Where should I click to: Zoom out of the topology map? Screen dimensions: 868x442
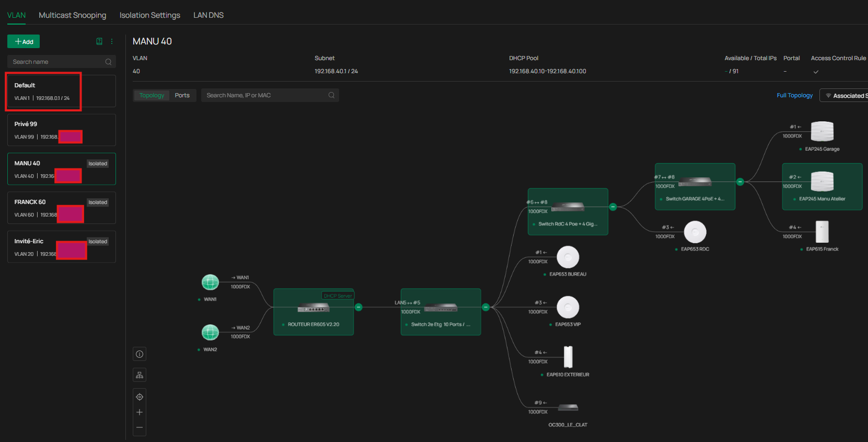click(x=140, y=427)
